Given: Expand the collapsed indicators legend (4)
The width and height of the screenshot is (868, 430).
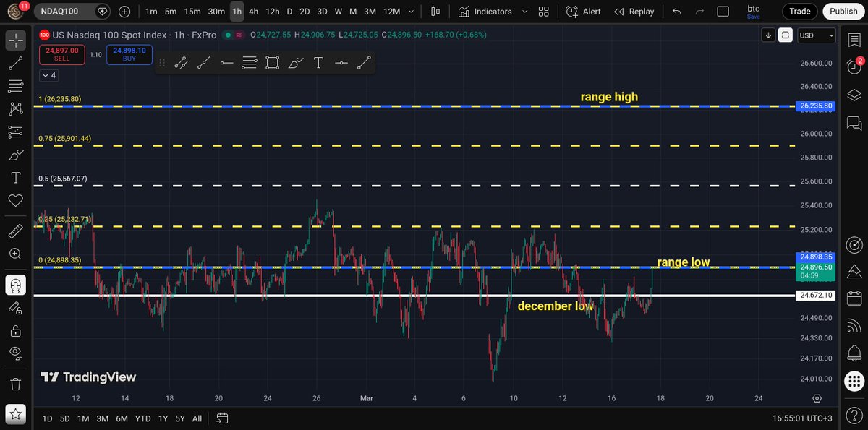Looking at the screenshot, I should pos(48,75).
